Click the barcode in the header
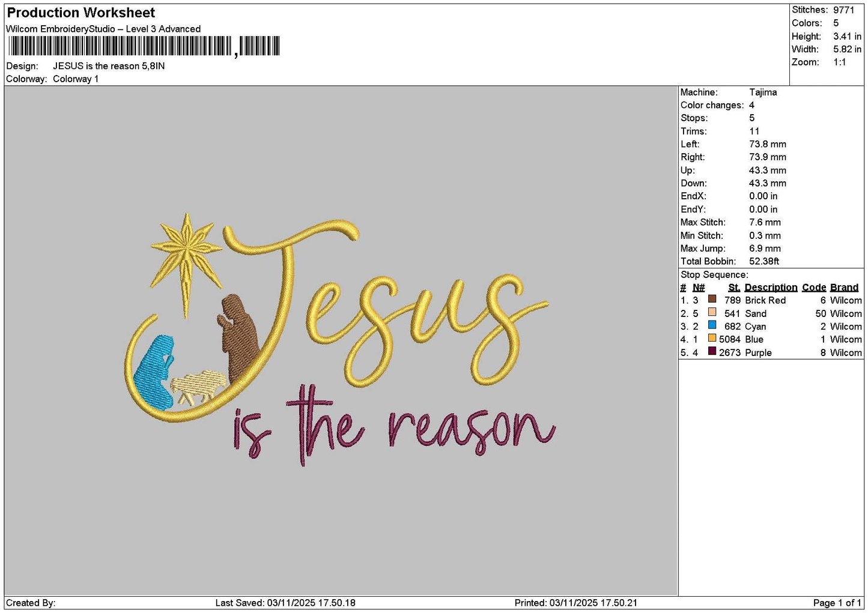The height and width of the screenshot is (613, 868). coord(144,46)
